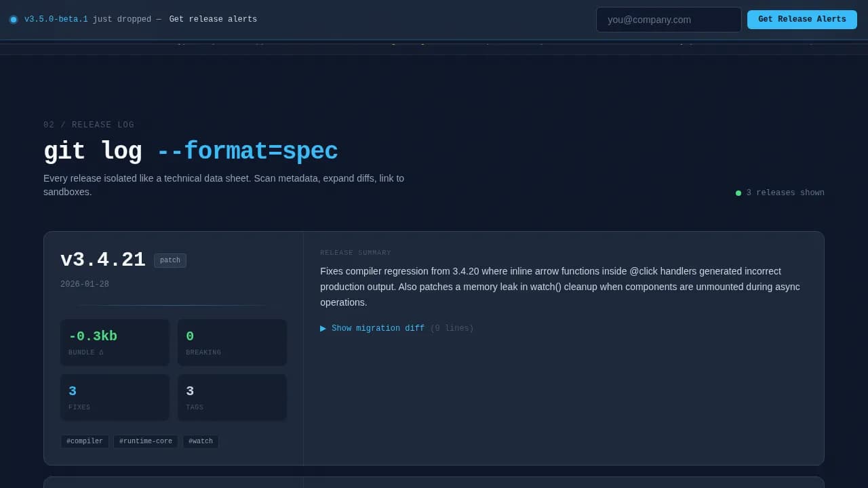Click the RELEASE SUMMARY label

click(x=355, y=253)
